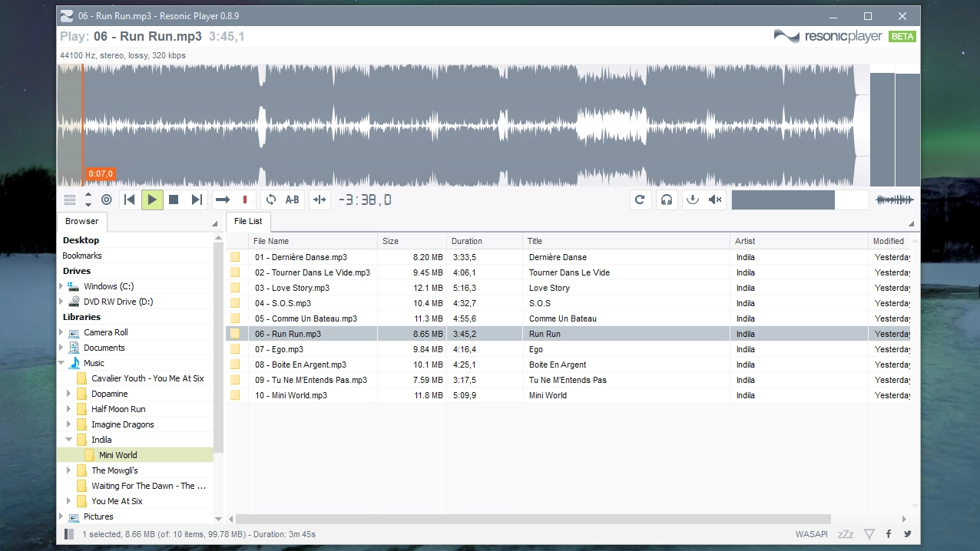Open the File List panel corner menu
The width and height of the screenshot is (980, 551).
point(912,224)
